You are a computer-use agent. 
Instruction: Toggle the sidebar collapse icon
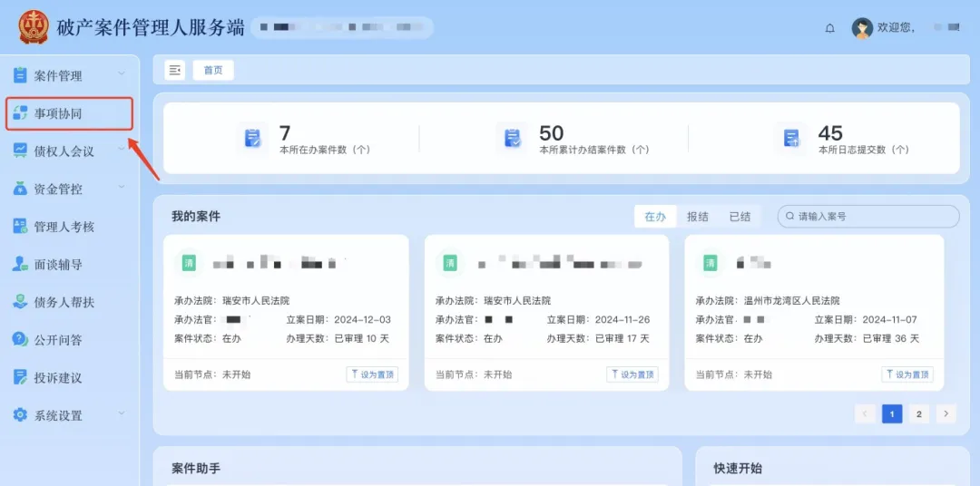[x=175, y=70]
